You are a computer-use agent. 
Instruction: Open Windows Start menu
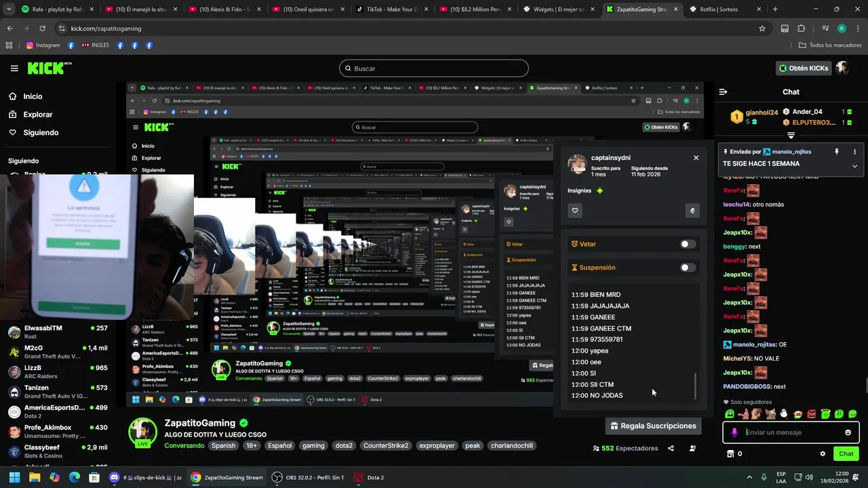coord(14,477)
